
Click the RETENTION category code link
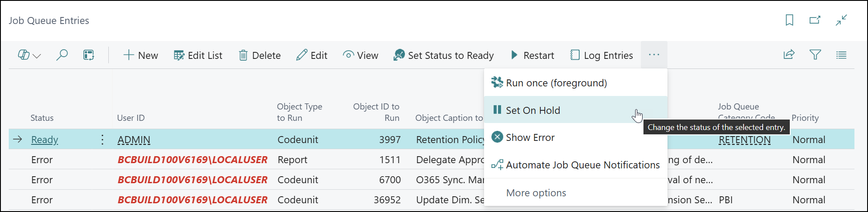[744, 140]
